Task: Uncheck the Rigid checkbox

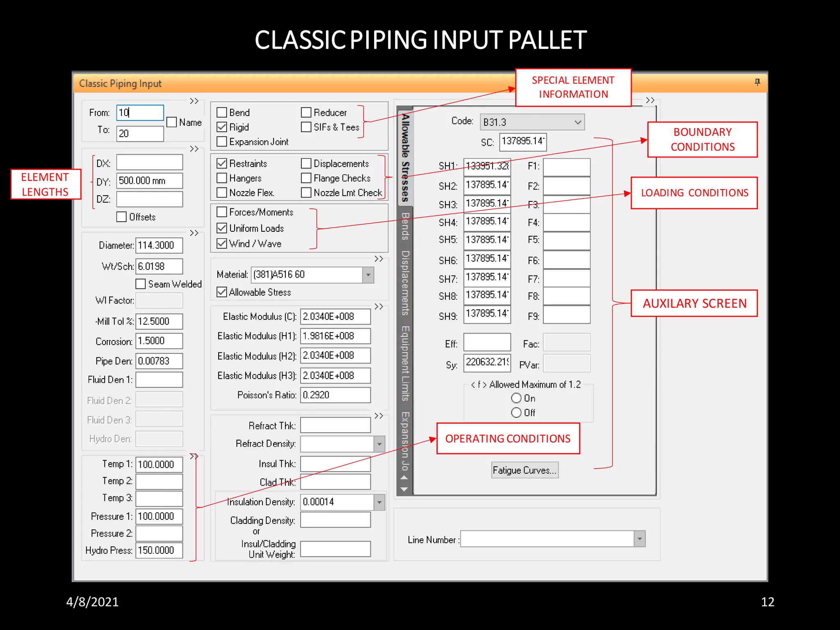Action: click(x=221, y=127)
